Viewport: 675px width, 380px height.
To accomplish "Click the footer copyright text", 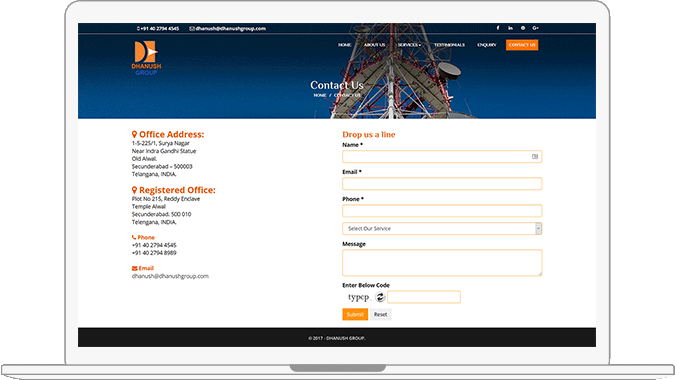I will pos(337,338).
